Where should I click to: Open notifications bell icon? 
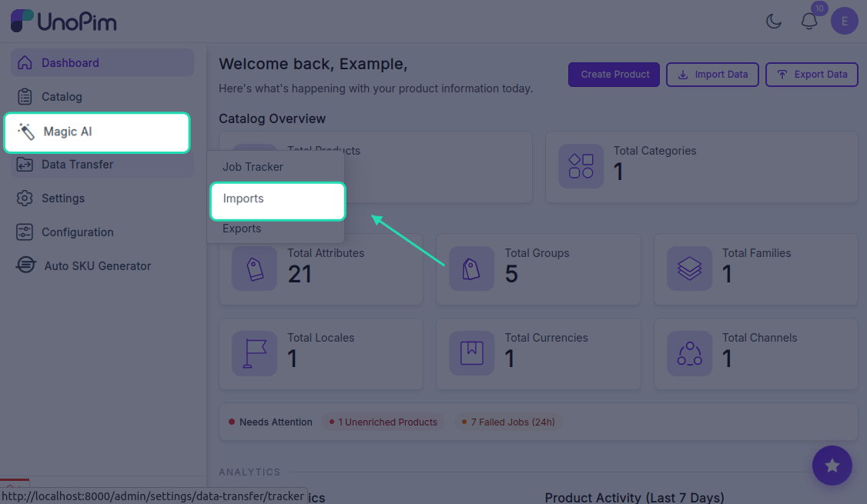coord(809,22)
